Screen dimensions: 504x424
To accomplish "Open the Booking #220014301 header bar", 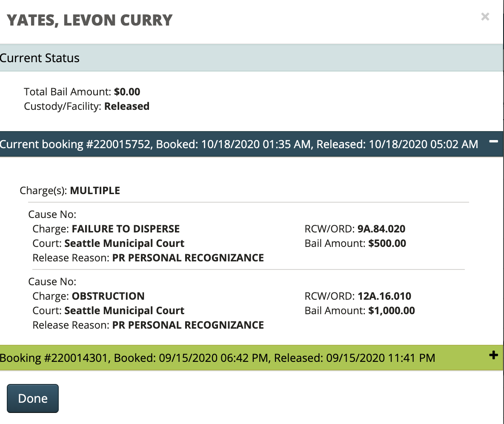I will coord(217,358).
